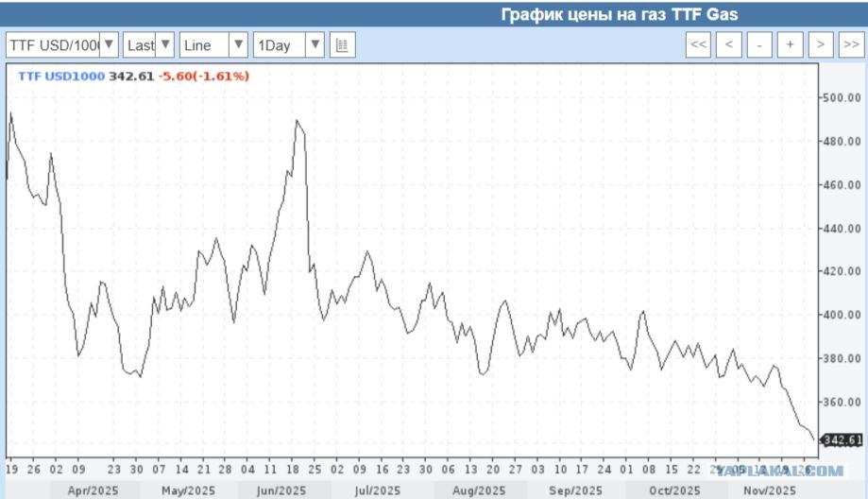
Task: Click the TTF USD1000 legend label
Action: [60, 76]
